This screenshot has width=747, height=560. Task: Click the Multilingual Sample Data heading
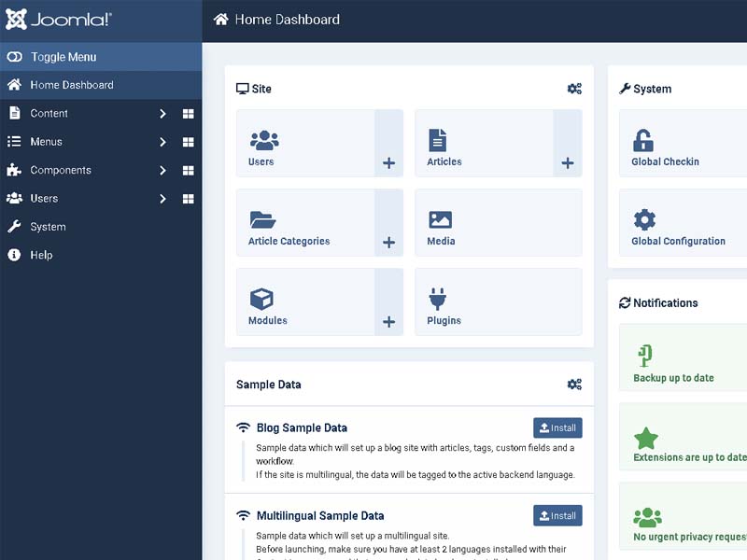(x=320, y=516)
